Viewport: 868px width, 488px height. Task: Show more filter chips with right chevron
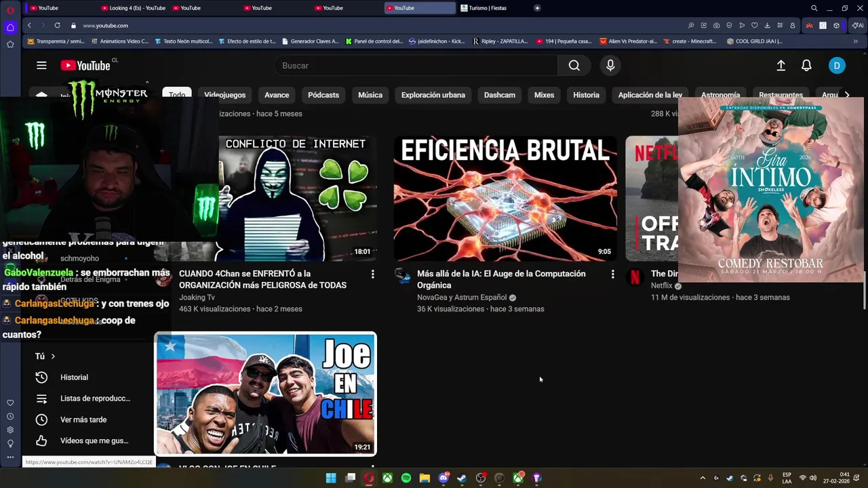(847, 95)
